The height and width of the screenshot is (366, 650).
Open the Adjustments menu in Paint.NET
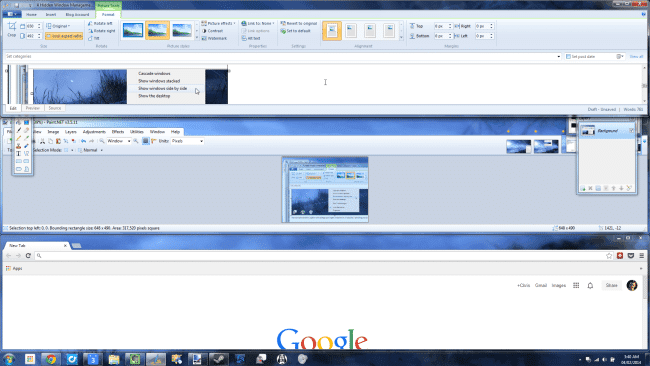(94, 132)
